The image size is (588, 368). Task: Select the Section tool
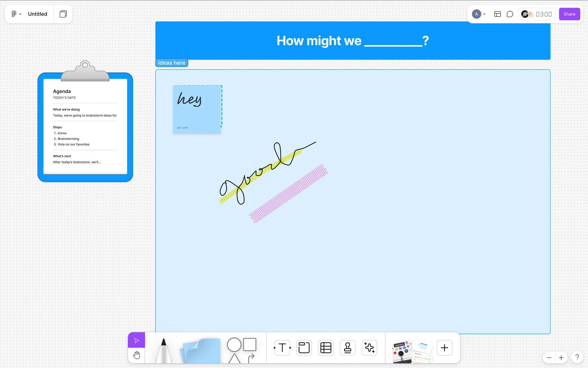point(304,348)
